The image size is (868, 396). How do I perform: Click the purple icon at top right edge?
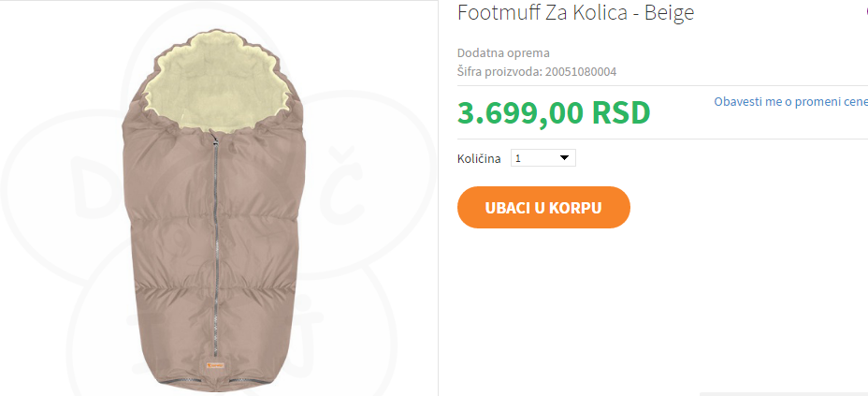pos(865,12)
